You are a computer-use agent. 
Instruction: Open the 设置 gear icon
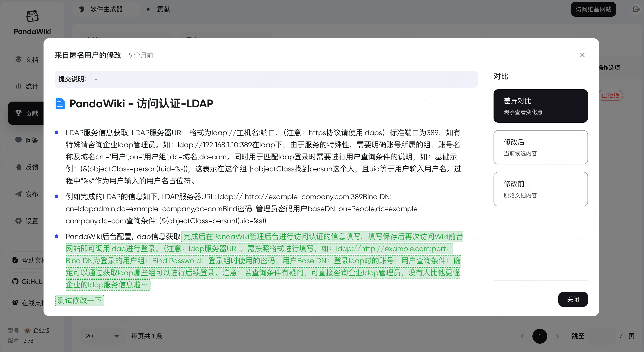18,221
